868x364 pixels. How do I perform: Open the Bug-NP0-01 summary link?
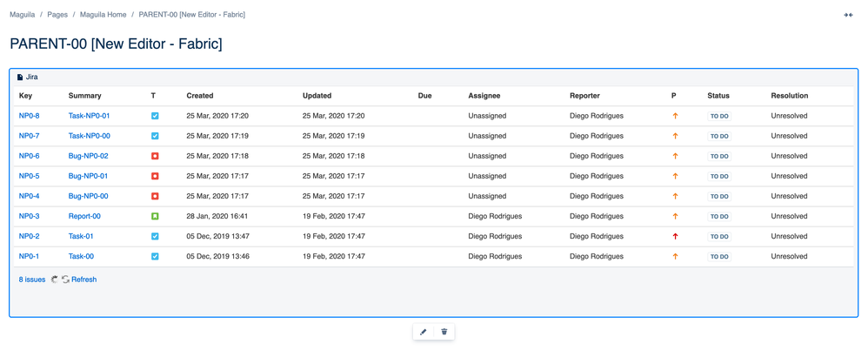[x=88, y=176]
